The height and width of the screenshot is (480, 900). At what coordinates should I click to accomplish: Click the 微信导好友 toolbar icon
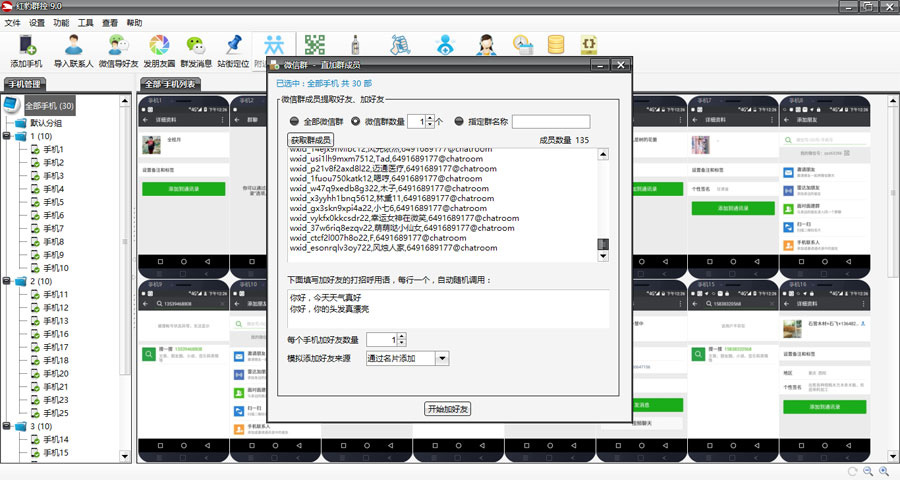pyautogui.click(x=119, y=51)
